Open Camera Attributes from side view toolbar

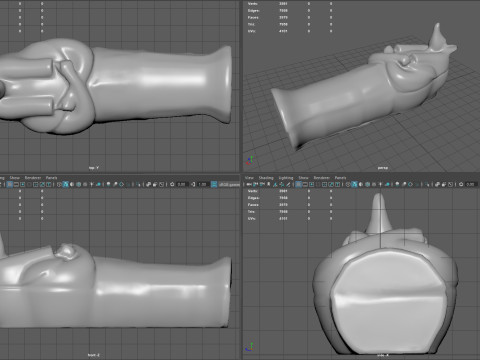click(x=262, y=184)
